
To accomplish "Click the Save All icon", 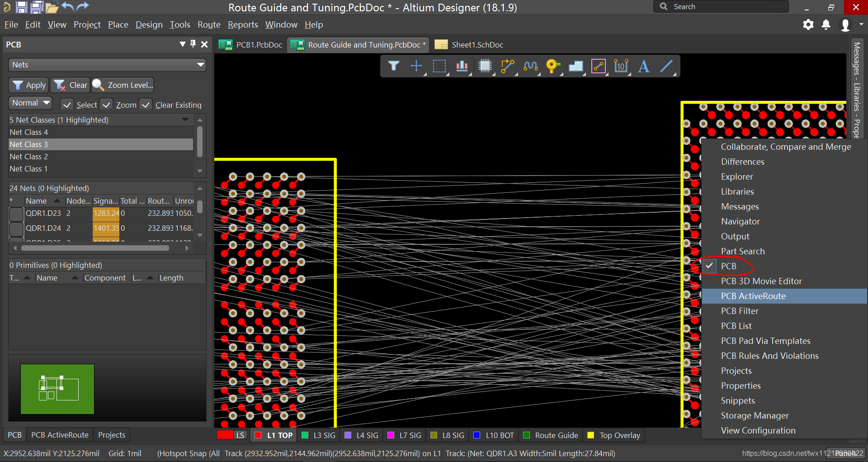I will [37, 7].
